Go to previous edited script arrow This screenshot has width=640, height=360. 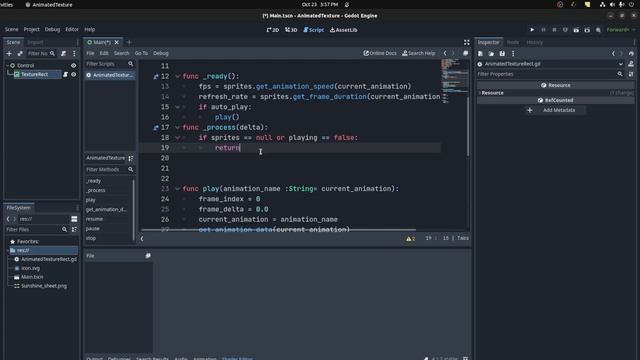pos(445,53)
